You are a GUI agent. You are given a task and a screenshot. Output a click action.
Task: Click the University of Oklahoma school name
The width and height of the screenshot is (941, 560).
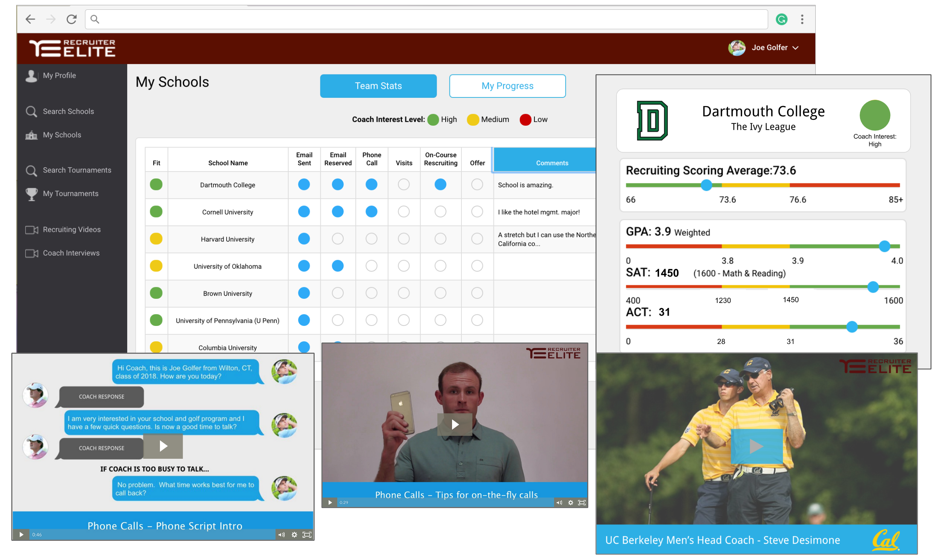point(227,266)
